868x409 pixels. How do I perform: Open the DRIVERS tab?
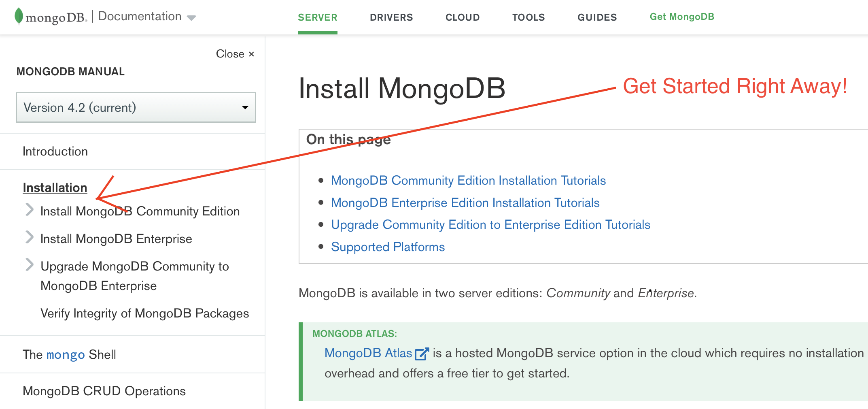tap(391, 17)
